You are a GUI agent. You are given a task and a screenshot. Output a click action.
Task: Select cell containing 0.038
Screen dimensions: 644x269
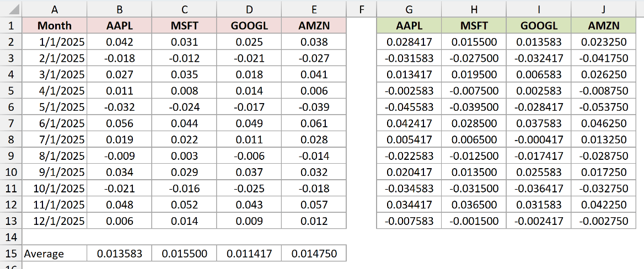click(x=314, y=42)
